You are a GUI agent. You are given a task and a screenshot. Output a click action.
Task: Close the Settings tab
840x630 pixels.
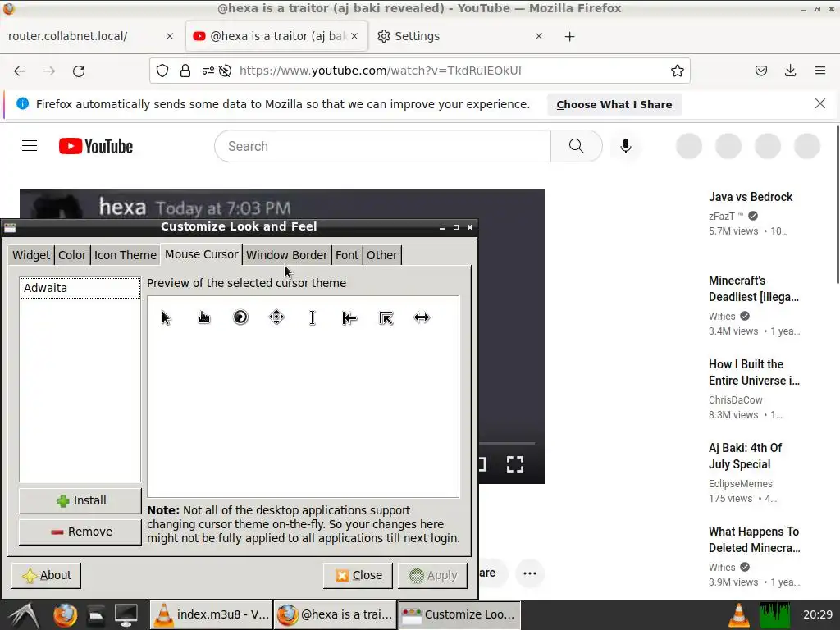539,36
